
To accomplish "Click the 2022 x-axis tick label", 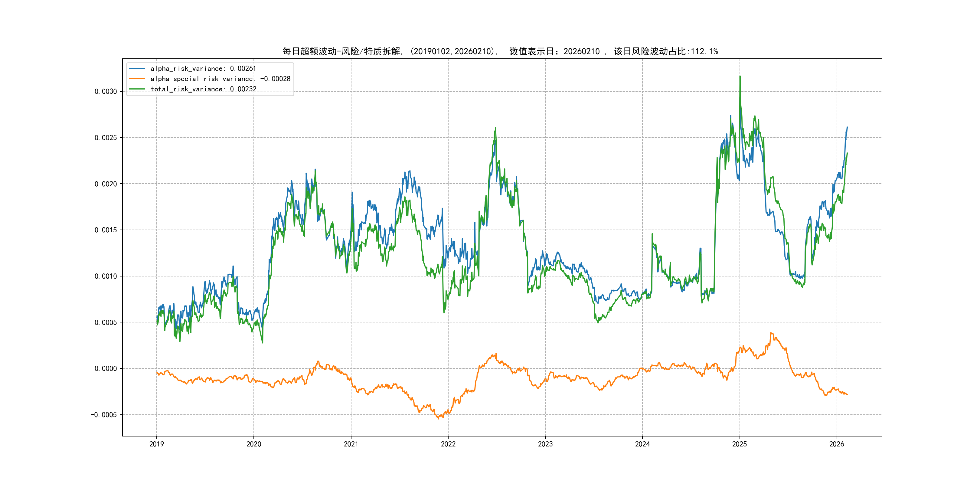I will click(x=448, y=444).
